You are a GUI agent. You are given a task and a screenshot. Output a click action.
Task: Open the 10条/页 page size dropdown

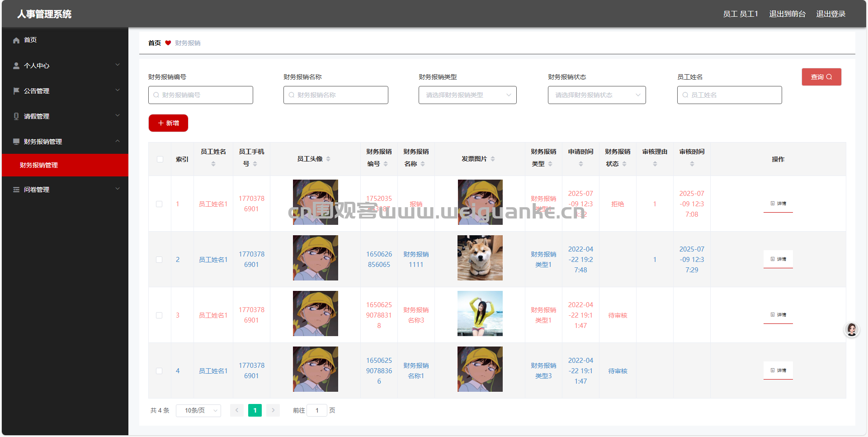198,410
